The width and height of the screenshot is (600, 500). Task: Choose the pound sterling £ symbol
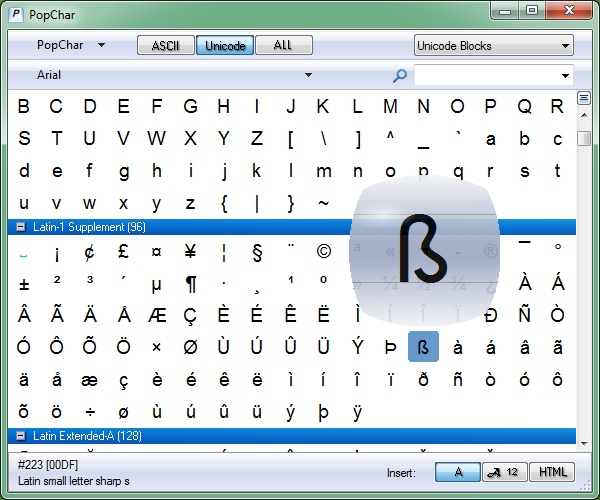click(123, 253)
